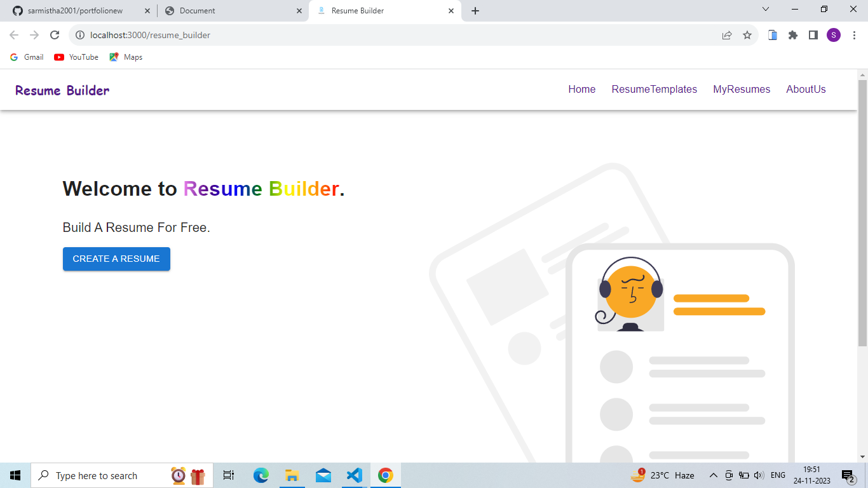This screenshot has width=868, height=488.
Task: Click the CREATE A RESUME button
Action: [116, 259]
